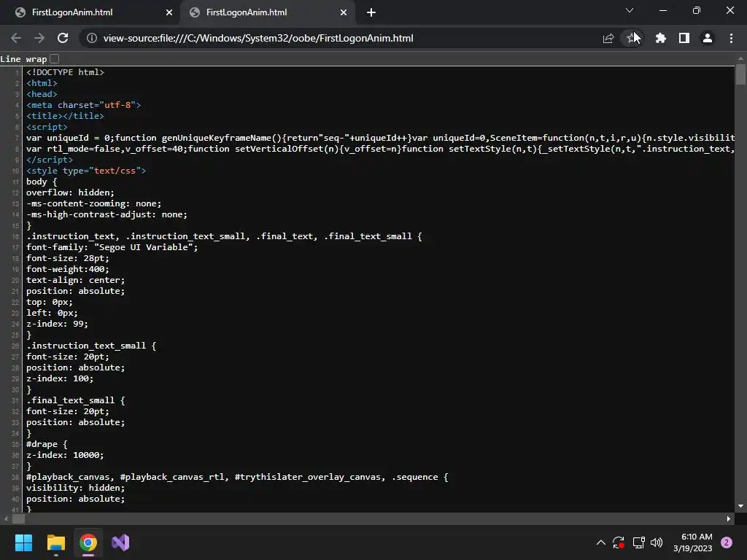747x560 pixels.
Task: Close the first FirstLogonAnim.html tab
Action: (169, 13)
